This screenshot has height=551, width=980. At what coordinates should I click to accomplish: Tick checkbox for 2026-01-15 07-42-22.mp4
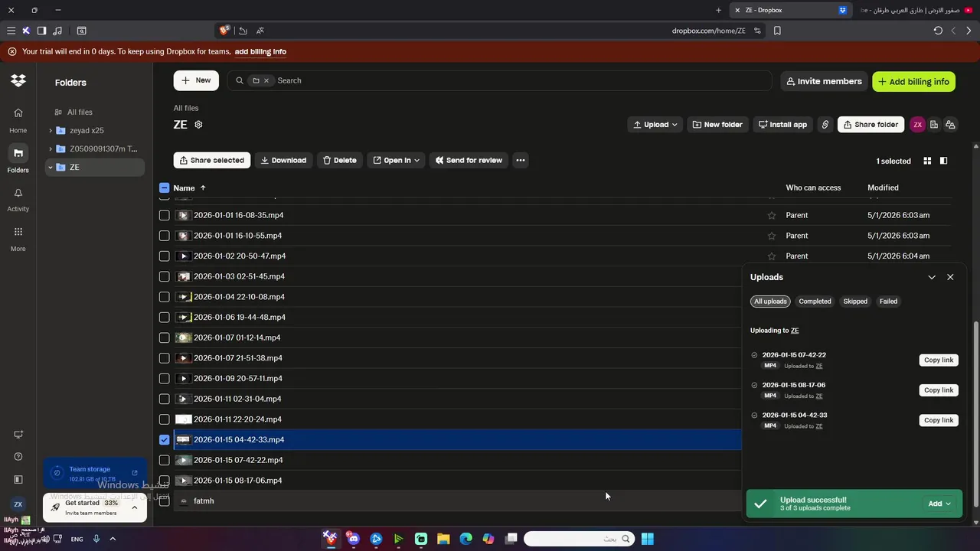point(164,460)
